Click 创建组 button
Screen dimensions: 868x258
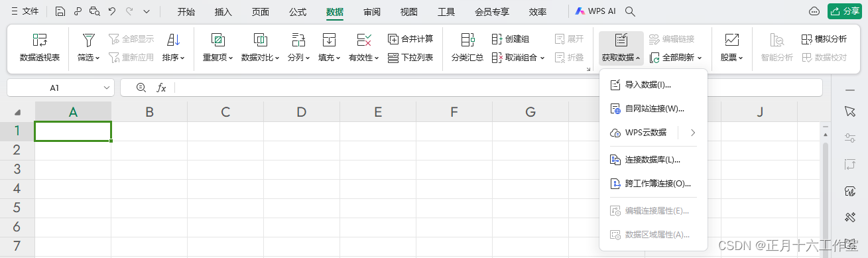pos(511,38)
